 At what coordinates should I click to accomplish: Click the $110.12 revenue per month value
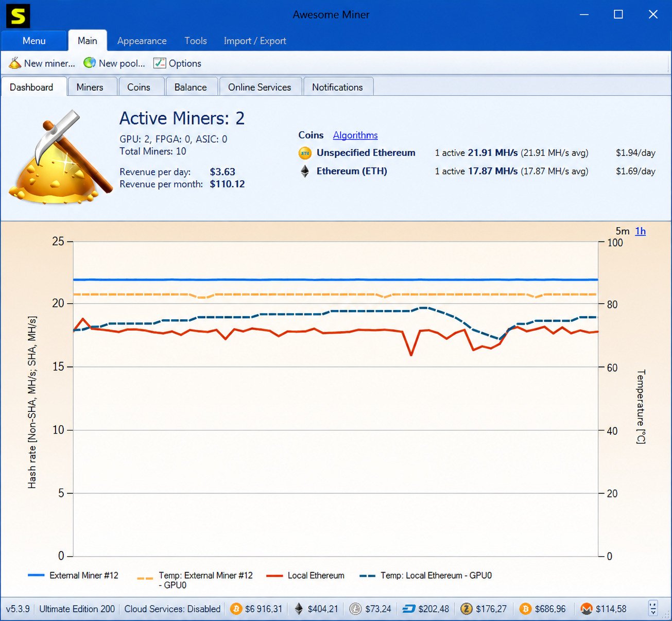point(227,184)
